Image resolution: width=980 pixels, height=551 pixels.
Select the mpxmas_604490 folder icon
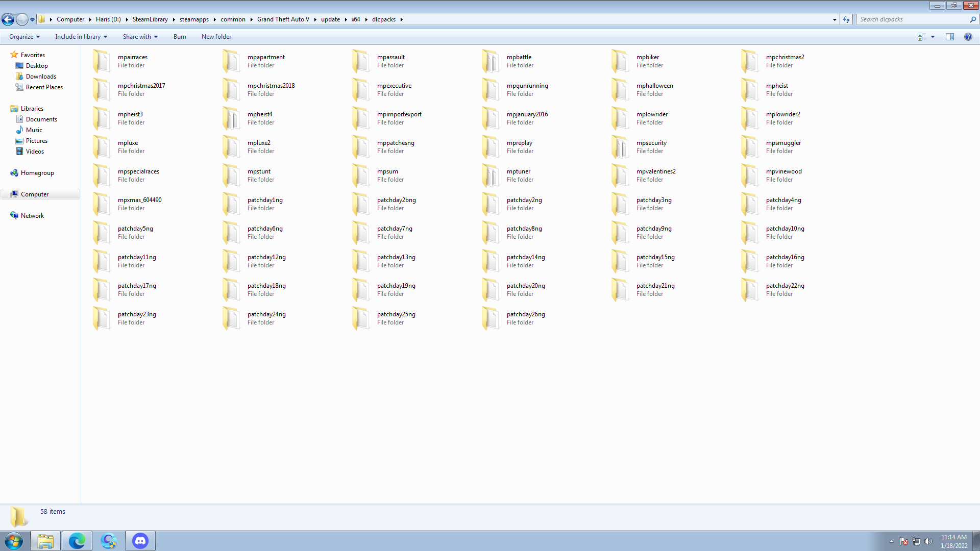102,204
